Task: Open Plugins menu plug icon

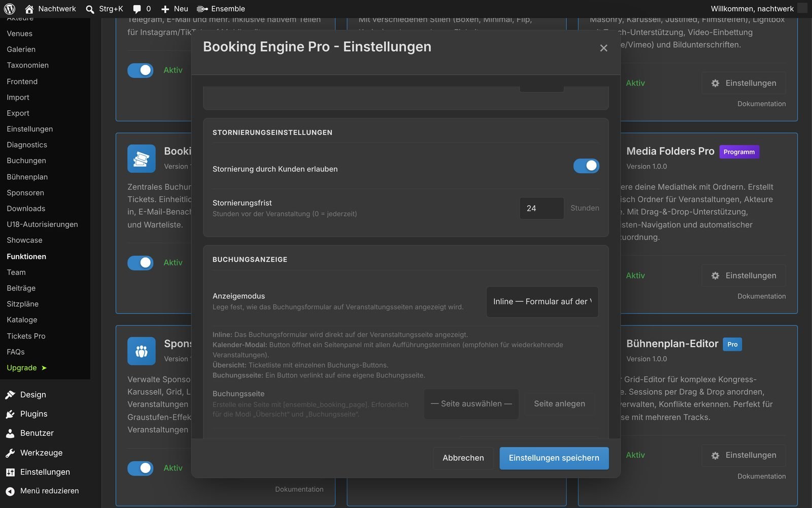Action: [10, 414]
